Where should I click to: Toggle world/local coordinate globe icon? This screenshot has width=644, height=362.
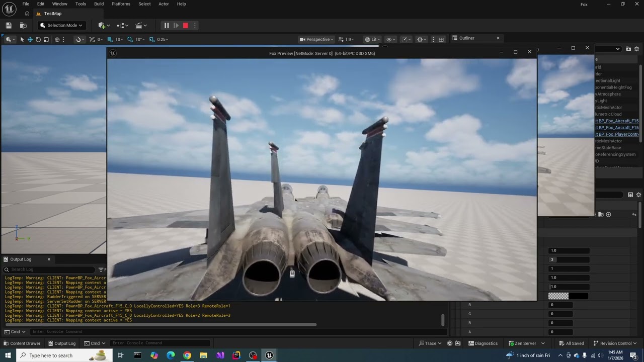coord(57,39)
